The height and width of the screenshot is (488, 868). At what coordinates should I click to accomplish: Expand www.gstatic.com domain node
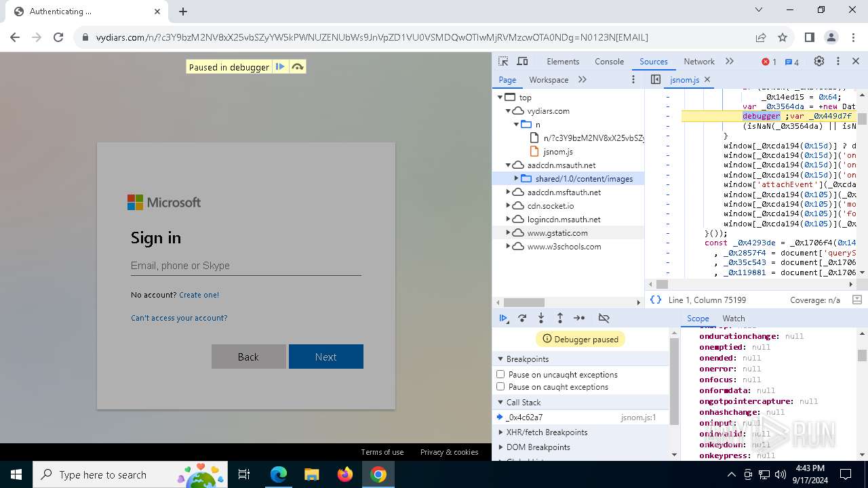[509, 232]
